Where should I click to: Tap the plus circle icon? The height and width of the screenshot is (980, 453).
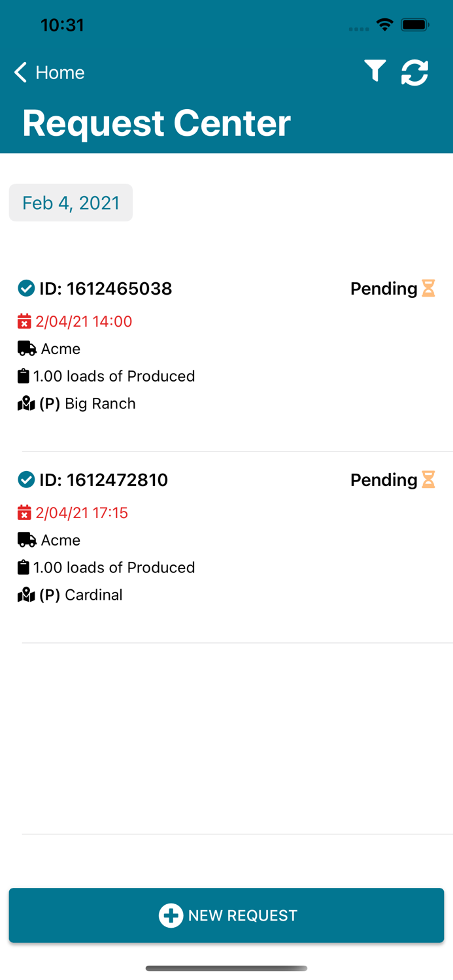(171, 915)
